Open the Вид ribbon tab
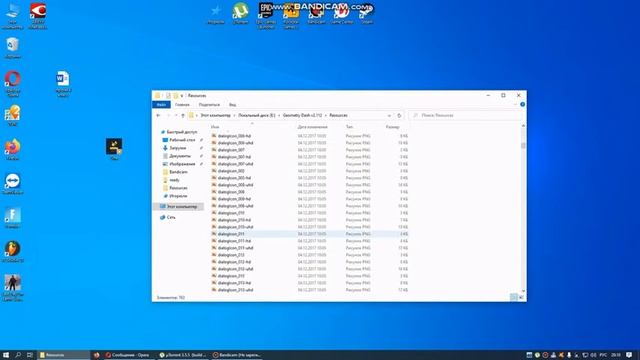Screen dimensions: 640x360 [232, 105]
